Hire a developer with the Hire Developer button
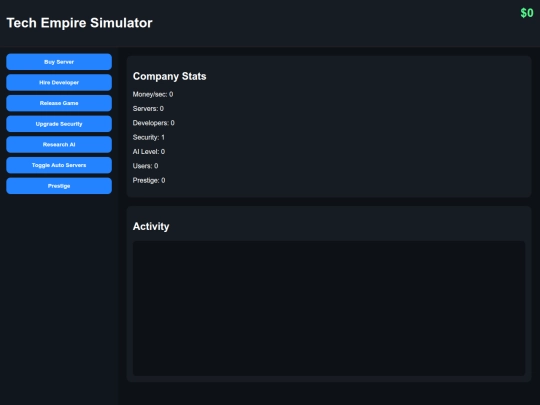Screen dimensions: 540x405 pyautogui.click(x=59, y=83)
